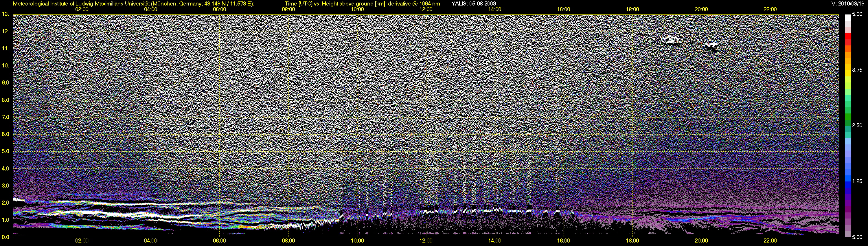This screenshot has width=868, height=246.
Task: Click the '14:00' label on the bottom time axis
Action: point(495,241)
